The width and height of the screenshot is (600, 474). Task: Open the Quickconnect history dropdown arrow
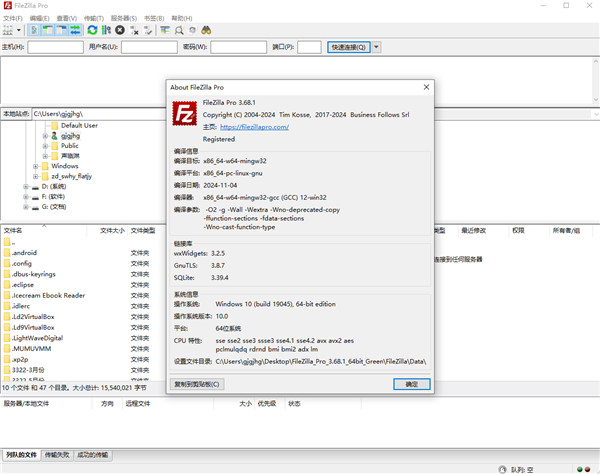375,47
